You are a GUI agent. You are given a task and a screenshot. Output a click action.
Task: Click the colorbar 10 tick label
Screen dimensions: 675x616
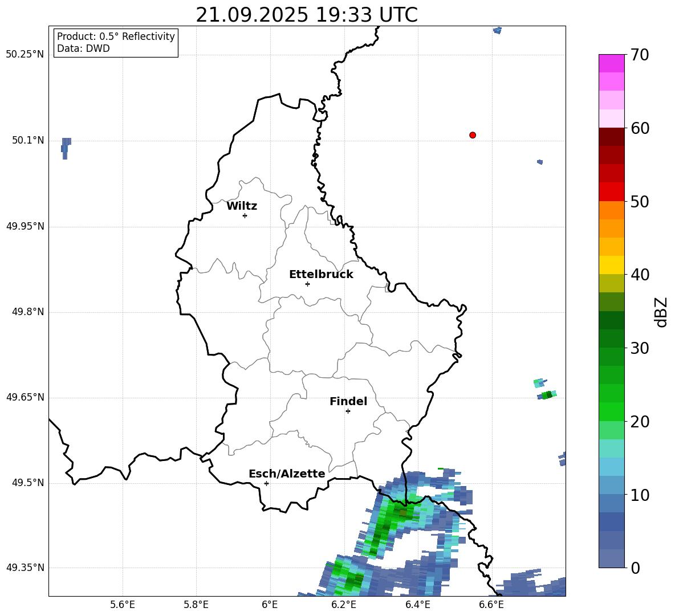(640, 495)
